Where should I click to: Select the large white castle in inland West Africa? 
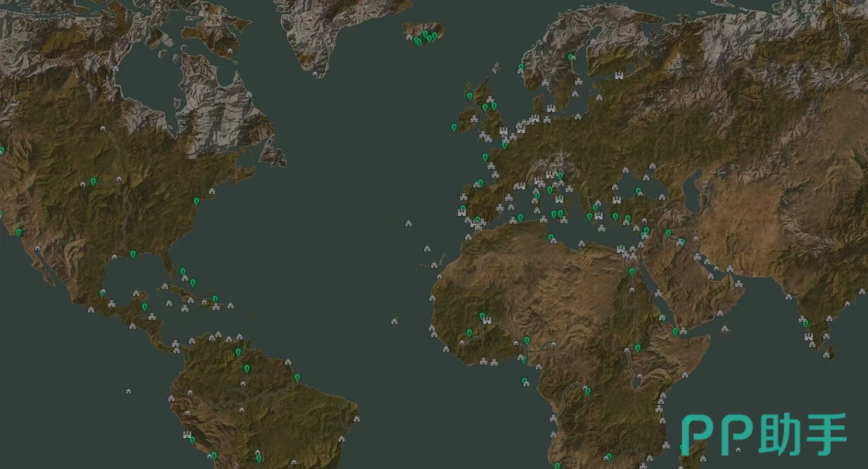(487, 320)
